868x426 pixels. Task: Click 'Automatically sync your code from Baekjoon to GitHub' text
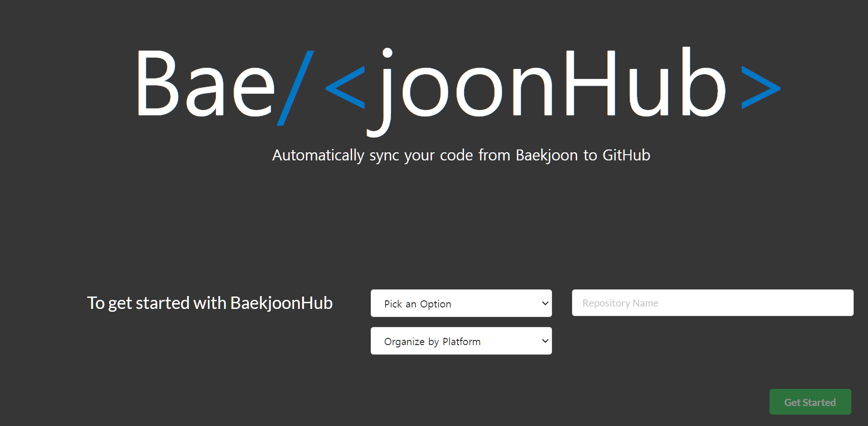tap(461, 156)
